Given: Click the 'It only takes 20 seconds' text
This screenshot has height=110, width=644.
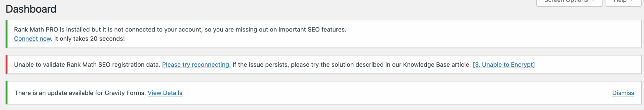Looking at the screenshot, I should pos(89,39).
